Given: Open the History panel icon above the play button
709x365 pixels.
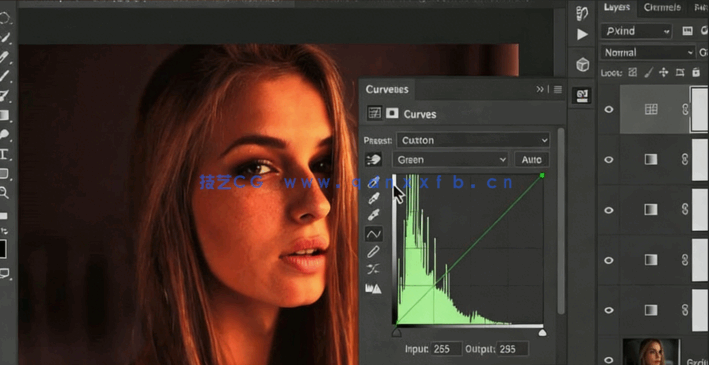Looking at the screenshot, I should [x=582, y=13].
